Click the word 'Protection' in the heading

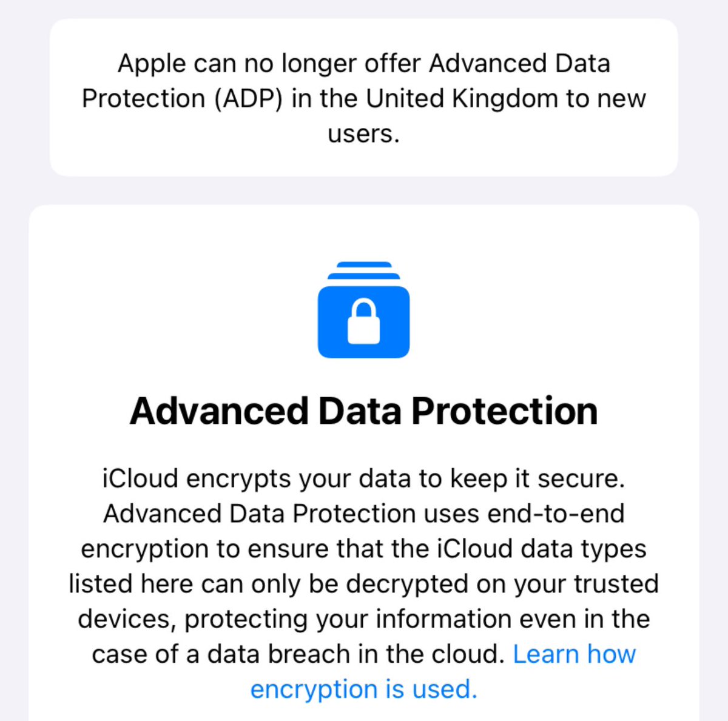click(505, 411)
